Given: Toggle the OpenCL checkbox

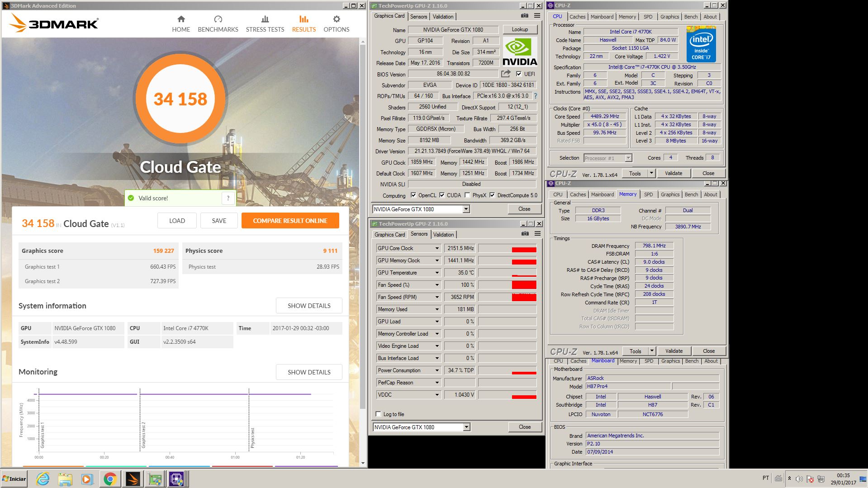Looking at the screenshot, I should coord(413,195).
